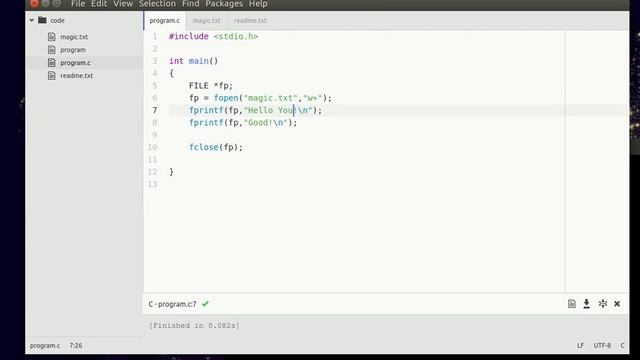This screenshot has height=360, width=640.
Task: Switch to the readme.txt editor tab
Action: [250, 20]
